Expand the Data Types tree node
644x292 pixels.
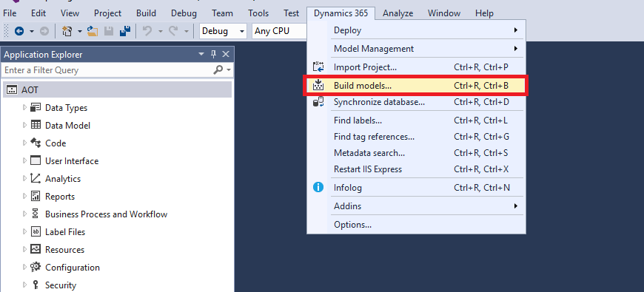[x=24, y=107]
